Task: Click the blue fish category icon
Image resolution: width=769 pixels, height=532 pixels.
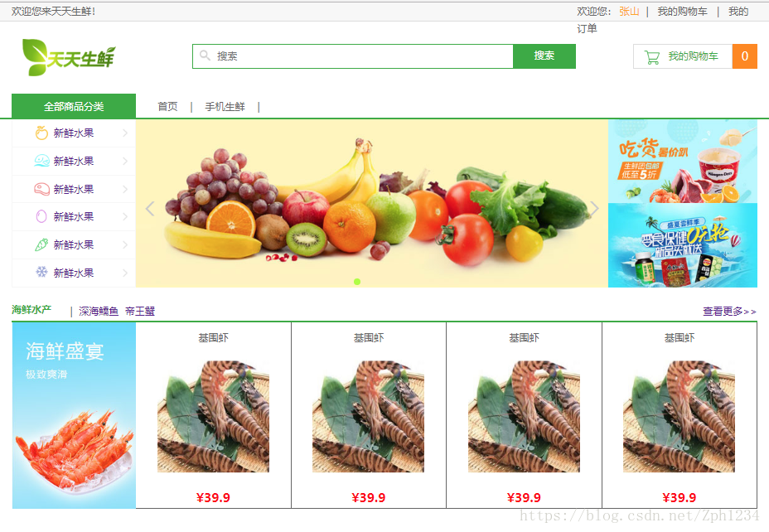Action: pos(41,161)
